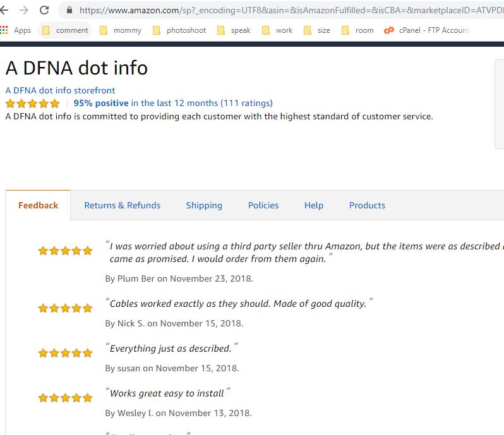The width and height of the screenshot is (504, 435).
Task: Open the work bookmark folder
Action: tap(277, 30)
